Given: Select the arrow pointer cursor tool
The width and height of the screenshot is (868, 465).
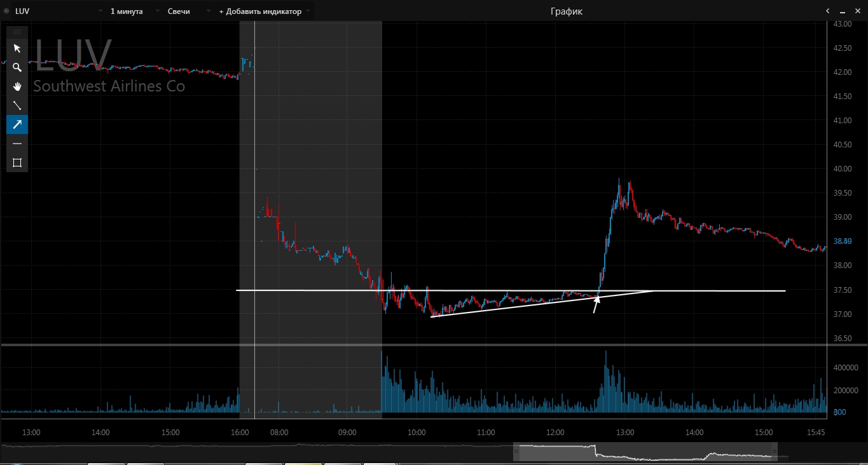Looking at the screenshot, I should [x=17, y=48].
